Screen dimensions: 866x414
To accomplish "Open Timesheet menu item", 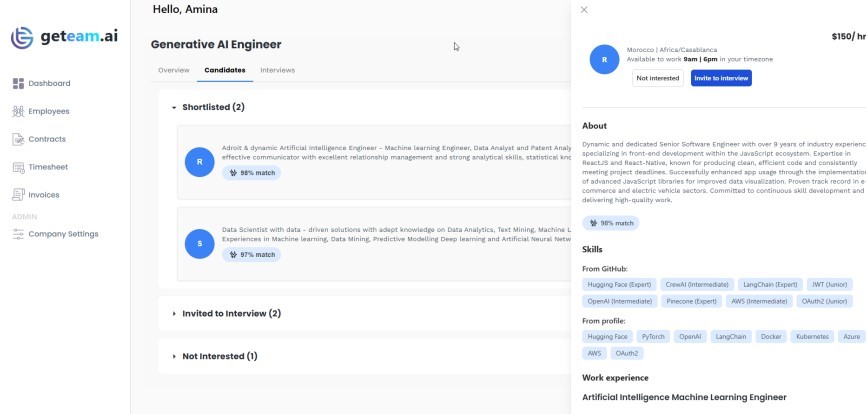I will click(x=49, y=167).
